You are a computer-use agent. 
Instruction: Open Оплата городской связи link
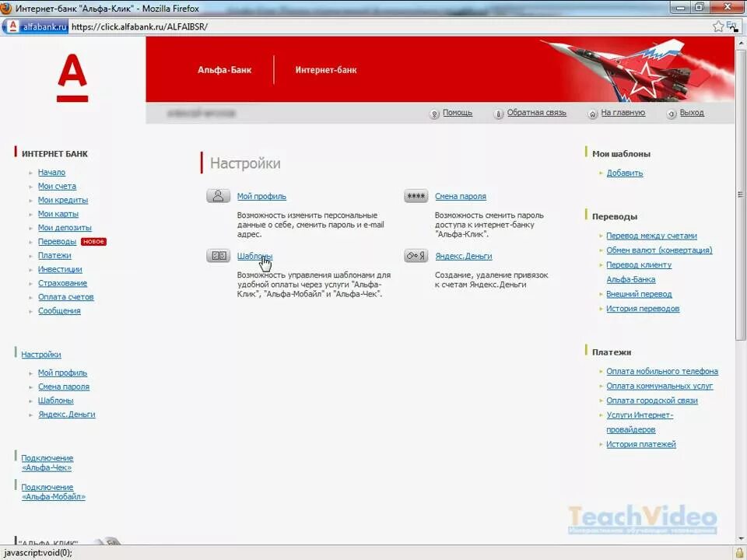(x=652, y=401)
